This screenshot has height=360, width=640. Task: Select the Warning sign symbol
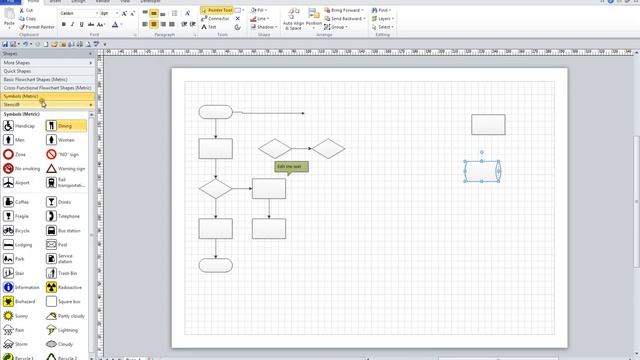(x=66, y=169)
